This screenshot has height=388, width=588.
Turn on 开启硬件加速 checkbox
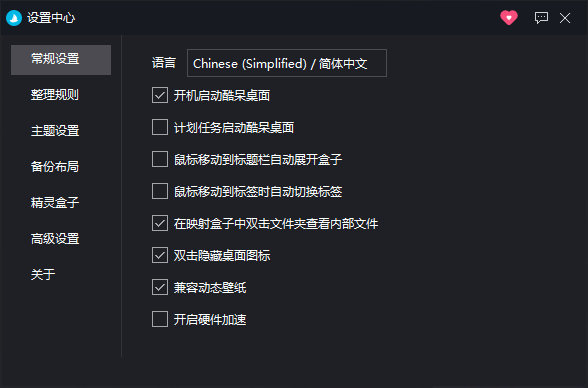(160, 319)
